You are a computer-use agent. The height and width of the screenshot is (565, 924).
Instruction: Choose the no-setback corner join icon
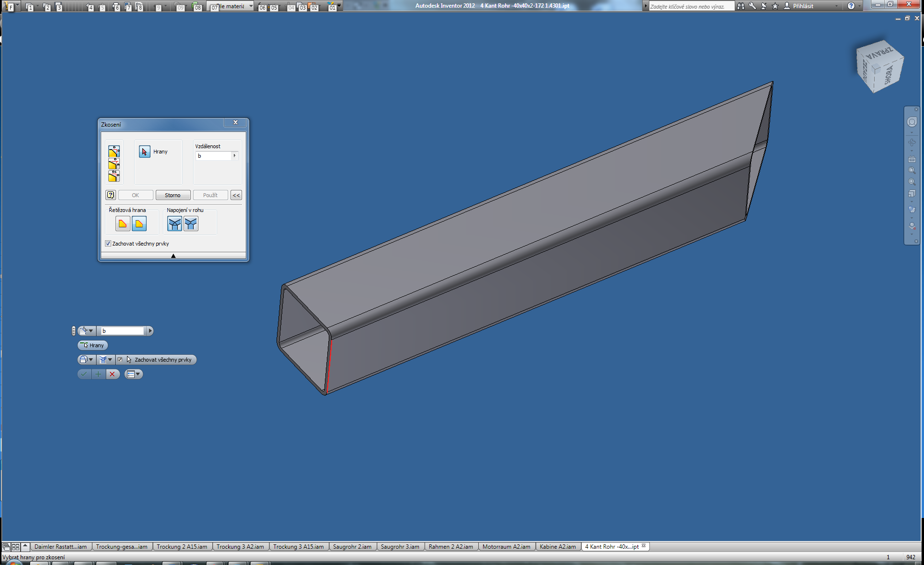(191, 224)
